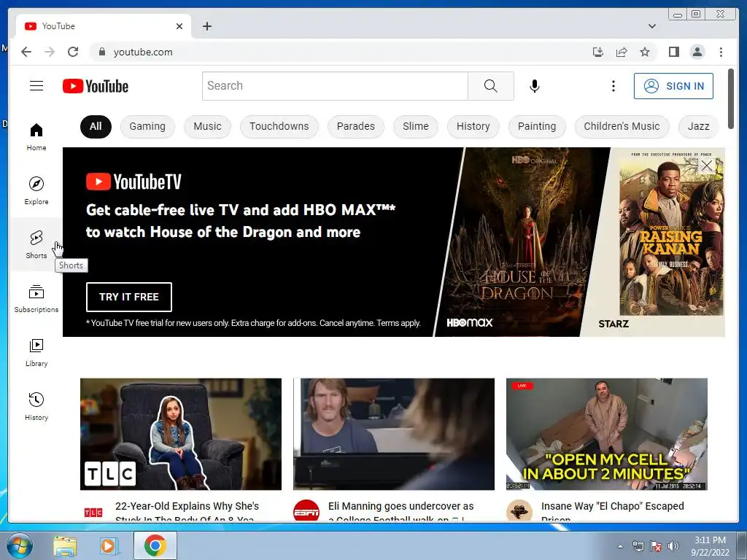Click browser forward arrow
Viewport: 747px width, 560px height.
pos(50,52)
